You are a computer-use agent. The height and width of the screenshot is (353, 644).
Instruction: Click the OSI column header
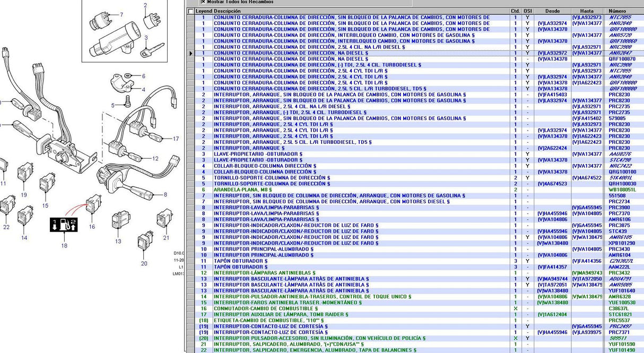(x=527, y=11)
